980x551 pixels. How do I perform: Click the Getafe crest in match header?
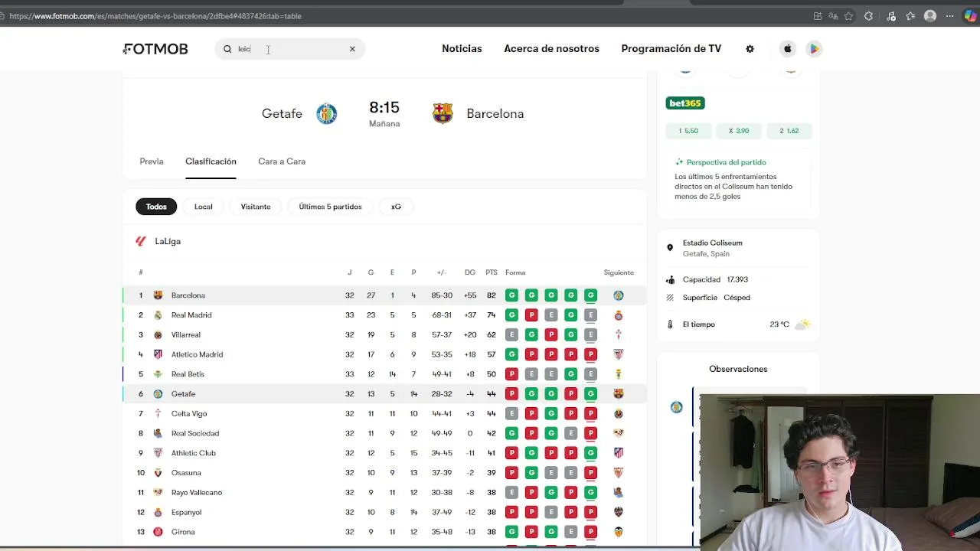tap(327, 113)
